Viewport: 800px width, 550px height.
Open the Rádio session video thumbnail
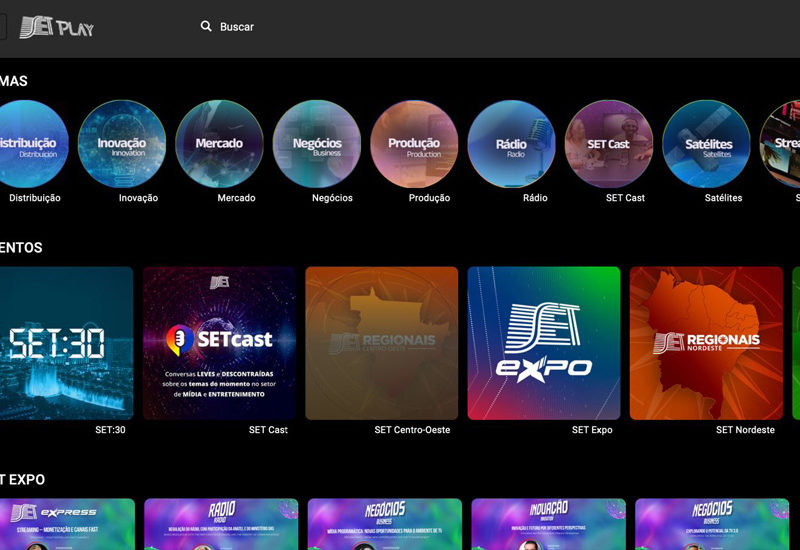[x=221, y=524]
